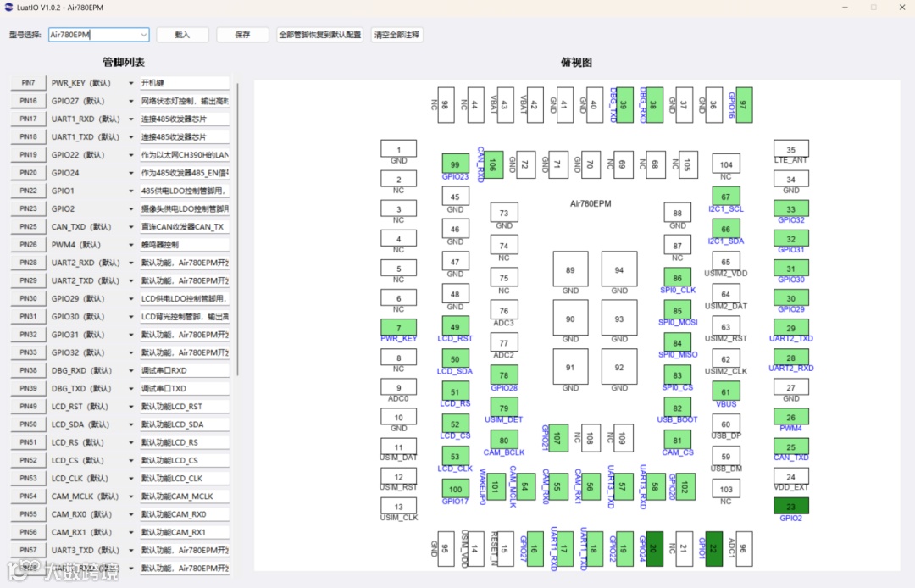Screen dimensions: 915x588
Task: Expand the PWR_KEY function dropdown
Action: pos(130,83)
